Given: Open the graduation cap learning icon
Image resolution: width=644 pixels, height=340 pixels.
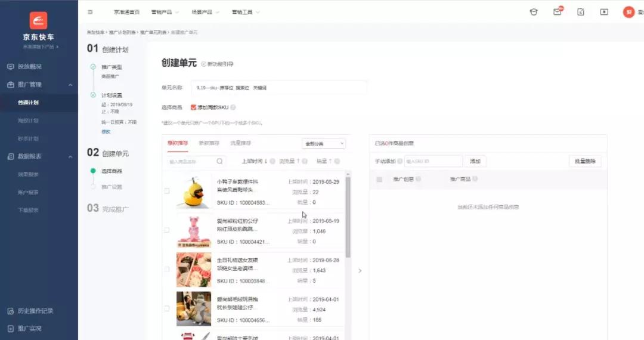Looking at the screenshot, I should coord(534,12).
